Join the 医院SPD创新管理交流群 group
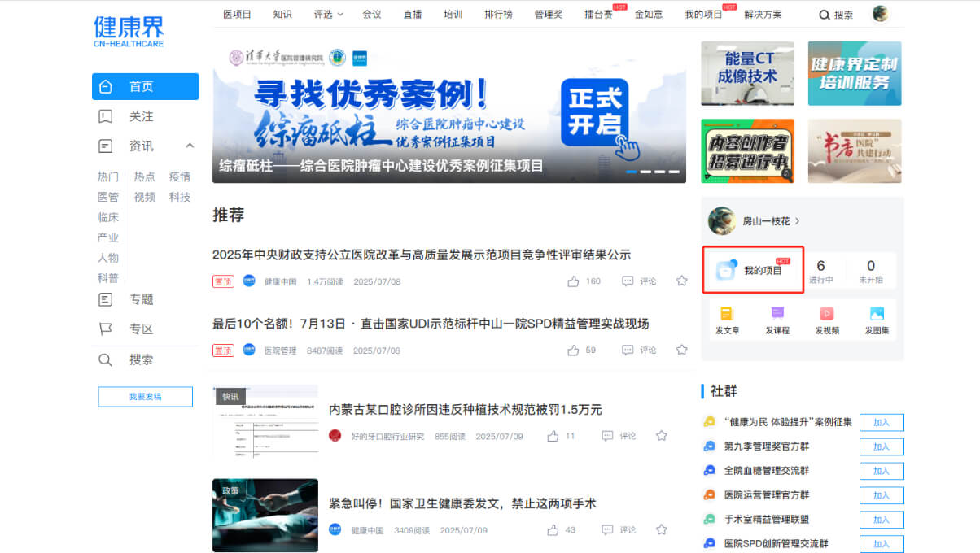The width and height of the screenshot is (980, 553). [882, 544]
